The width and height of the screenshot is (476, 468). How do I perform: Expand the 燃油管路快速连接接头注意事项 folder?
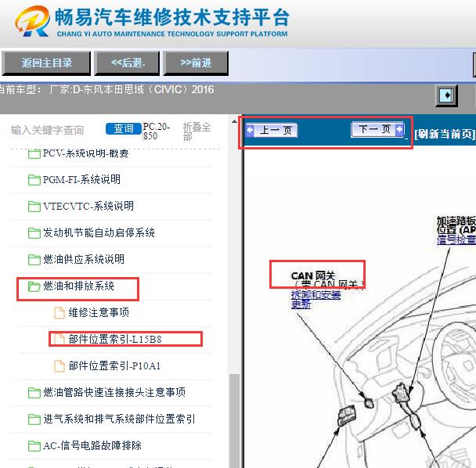(114, 392)
